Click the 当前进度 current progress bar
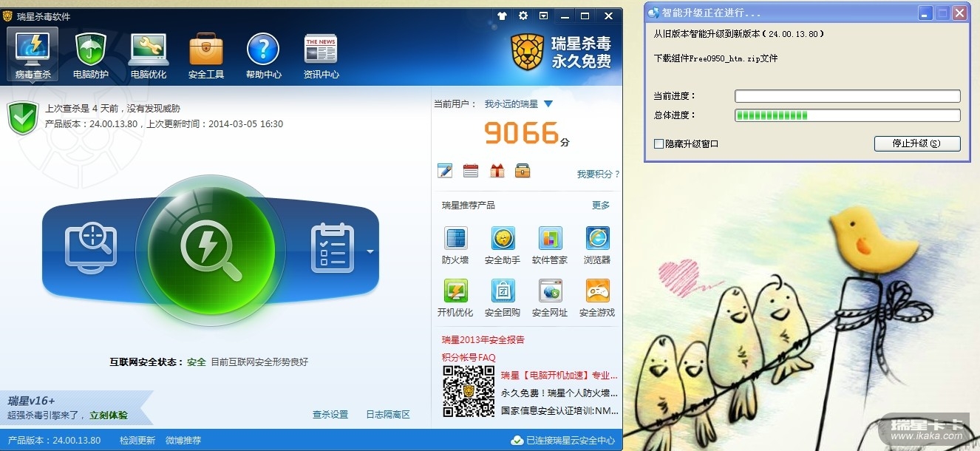 tap(848, 96)
